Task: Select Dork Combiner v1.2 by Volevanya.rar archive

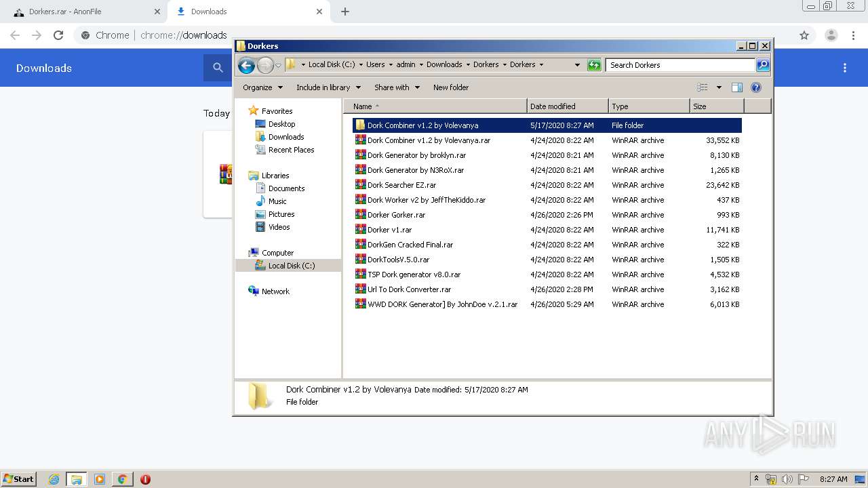Action: (547, 140)
